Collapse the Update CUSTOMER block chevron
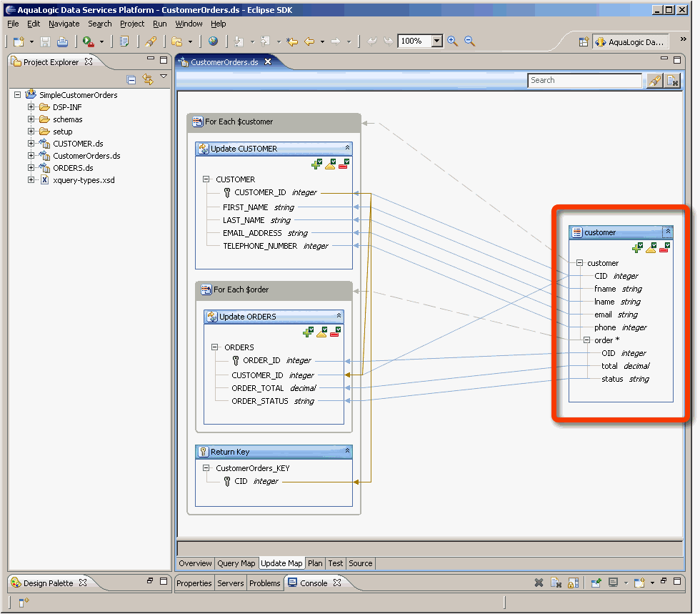700x614 pixels. click(x=347, y=147)
